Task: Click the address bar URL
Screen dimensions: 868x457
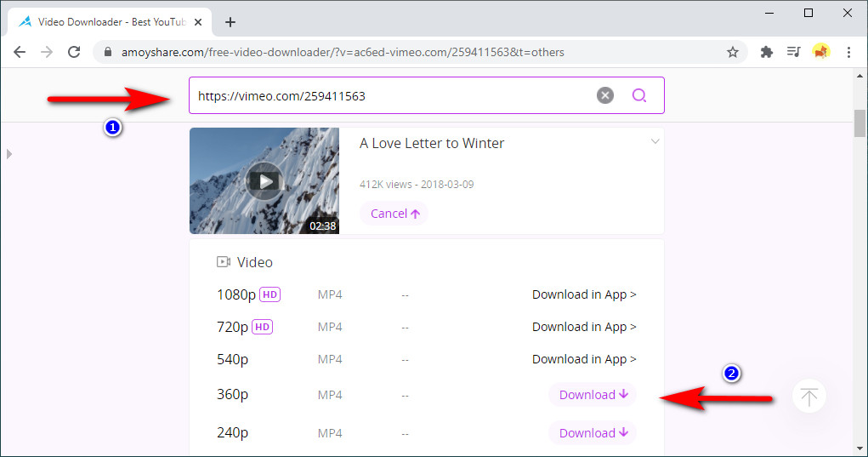Action: [343, 52]
